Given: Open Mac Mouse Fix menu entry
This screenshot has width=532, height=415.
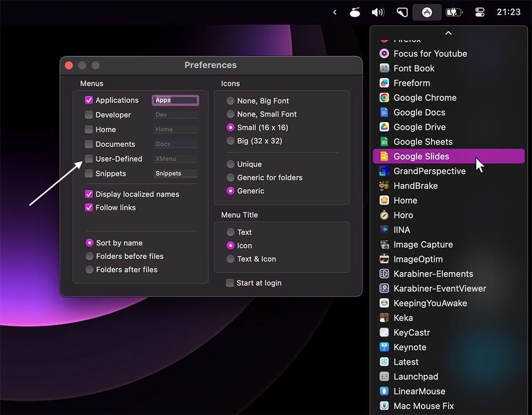Looking at the screenshot, I should coord(448,406).
